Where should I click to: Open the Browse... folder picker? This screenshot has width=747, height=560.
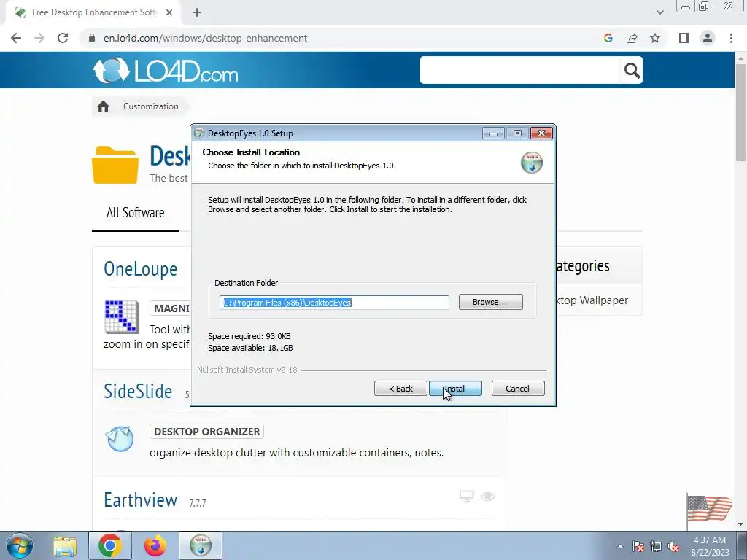pyautogui.click(x=490, y=302)
